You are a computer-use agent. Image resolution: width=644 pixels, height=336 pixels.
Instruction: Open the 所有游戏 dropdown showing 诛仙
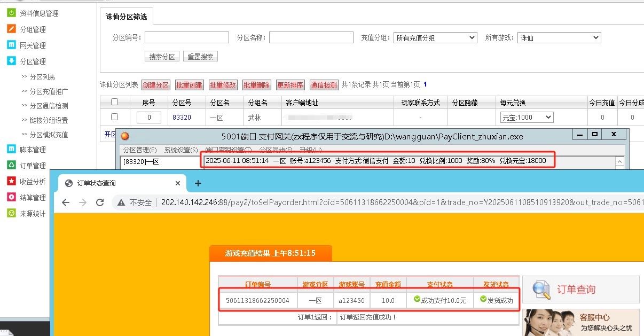pos(560,38)
